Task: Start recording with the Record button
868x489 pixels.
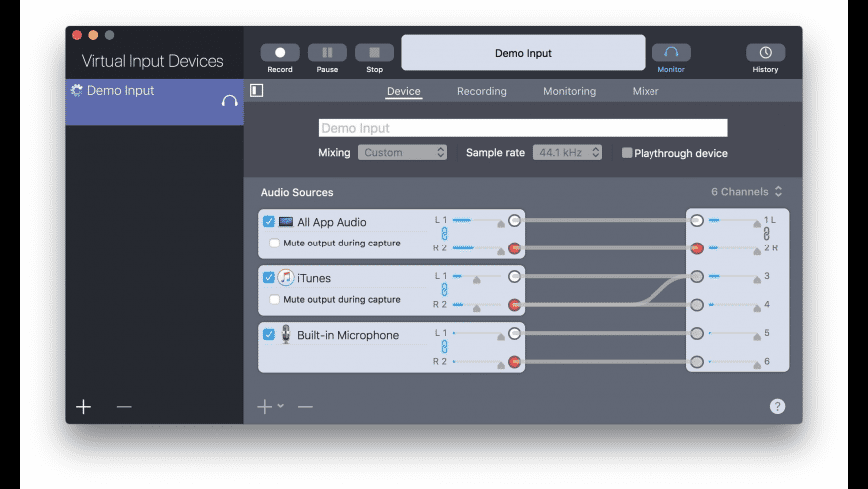Action: tap(280, 53)
